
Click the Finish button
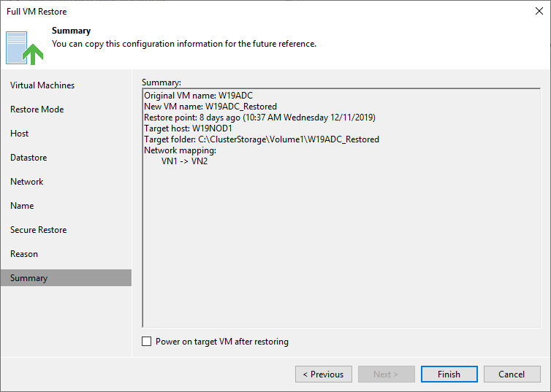coord(449,374)
